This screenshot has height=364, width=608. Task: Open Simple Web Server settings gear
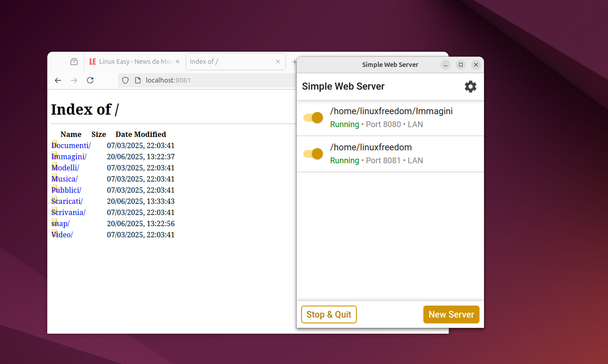pyautogui.click(x=471, y=87)
